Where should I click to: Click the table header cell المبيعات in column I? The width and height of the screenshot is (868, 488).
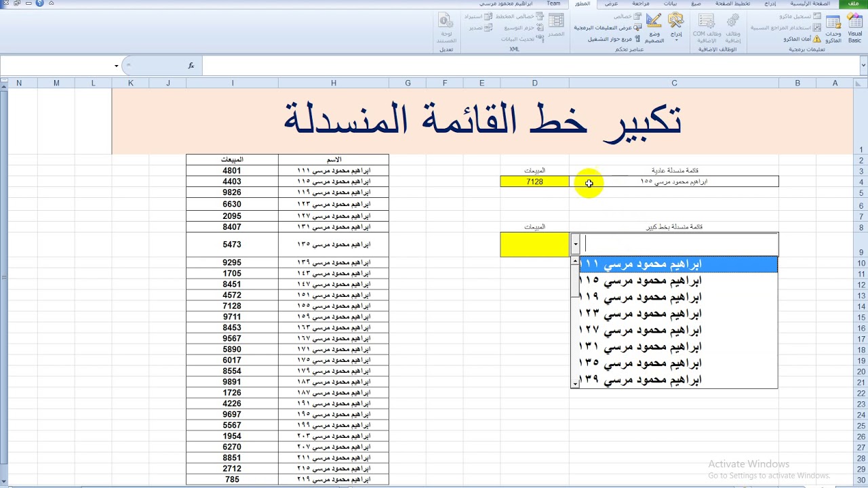(232, 160)
